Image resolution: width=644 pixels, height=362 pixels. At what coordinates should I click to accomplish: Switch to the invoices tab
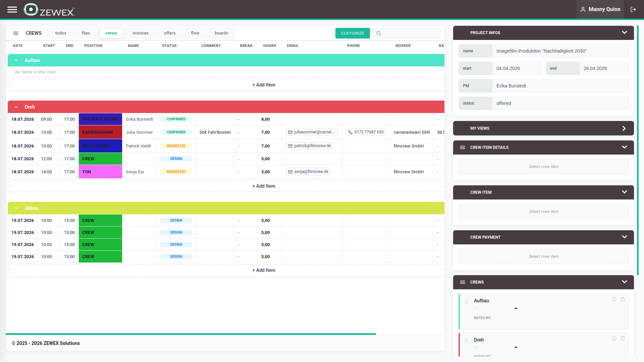click(140, 33)
